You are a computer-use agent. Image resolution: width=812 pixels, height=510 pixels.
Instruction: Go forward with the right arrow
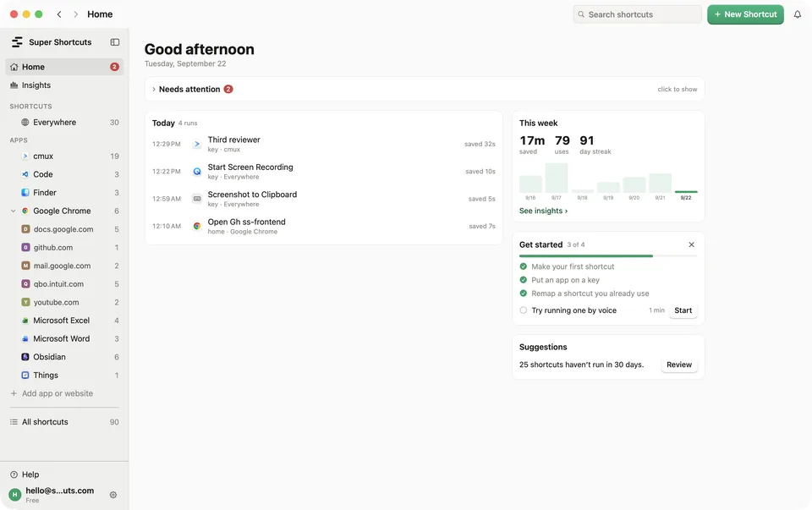point(75,14)
